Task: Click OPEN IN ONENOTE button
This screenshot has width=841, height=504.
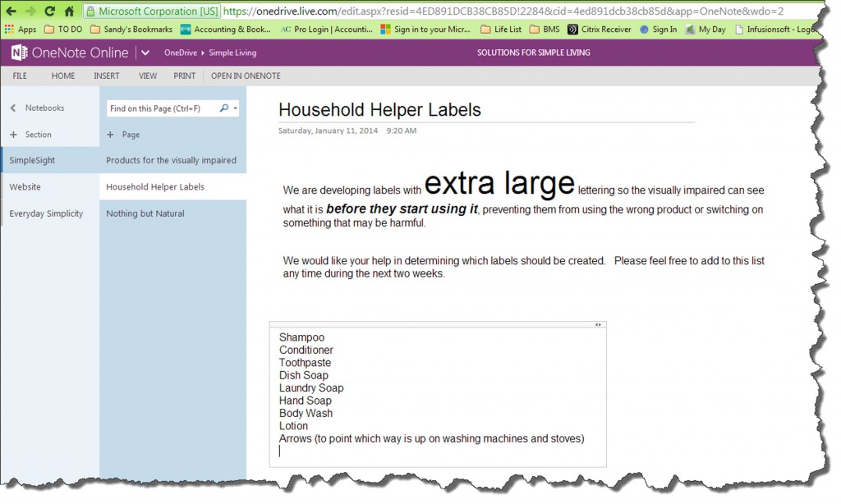Action: coord(246,76)
